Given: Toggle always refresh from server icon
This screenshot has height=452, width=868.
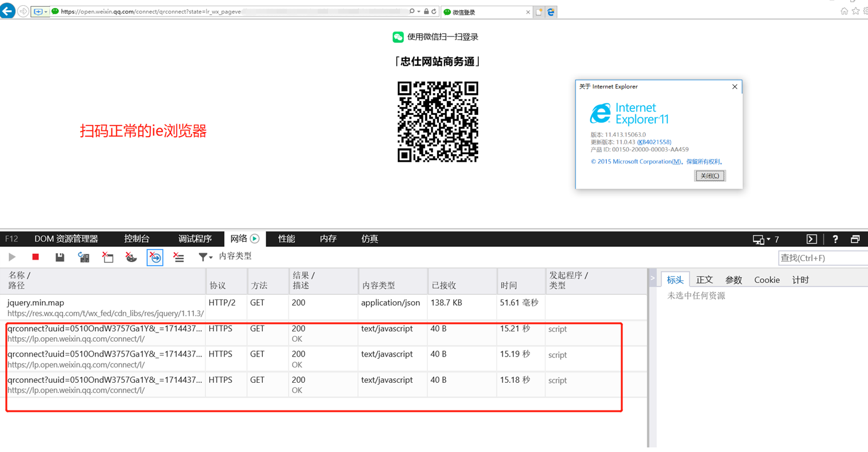Looking at the screenshot, I should (x=83, y=257).
